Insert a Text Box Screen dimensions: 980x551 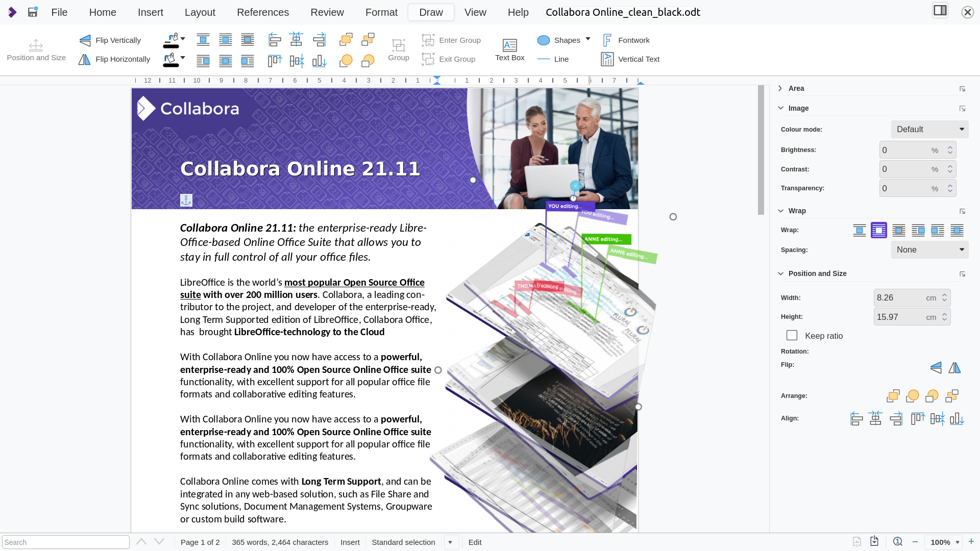[510, 50]
